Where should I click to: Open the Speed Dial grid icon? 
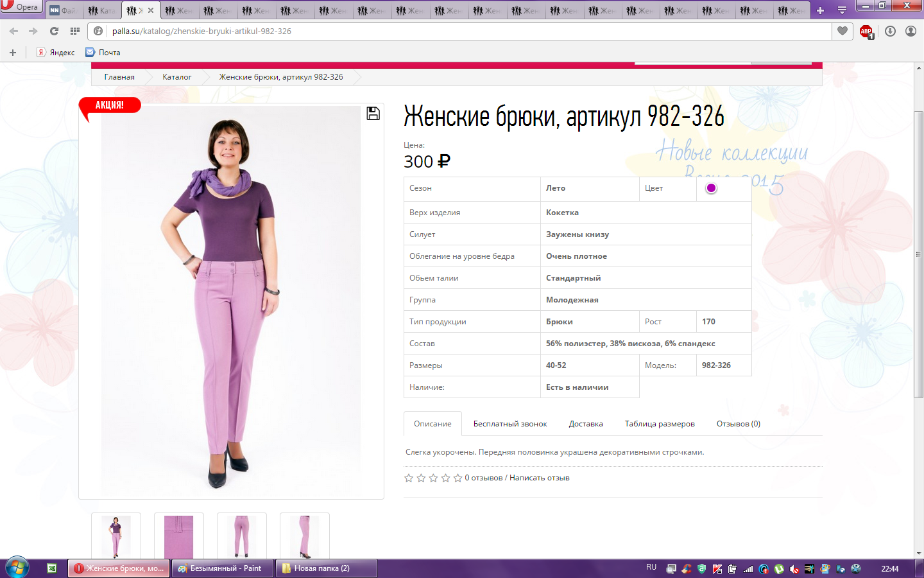[75, 31]
